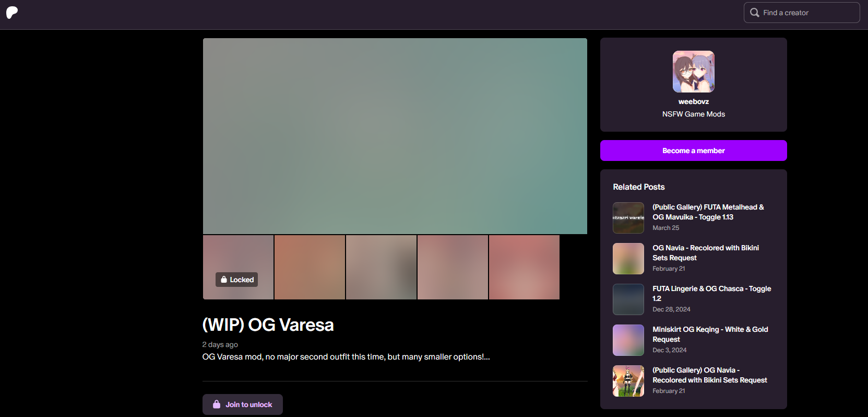Image resolution: width=868 pixels, height=417 pixels.
Task: Click the OG Varesa mod description text
Action: coord(346,357)
